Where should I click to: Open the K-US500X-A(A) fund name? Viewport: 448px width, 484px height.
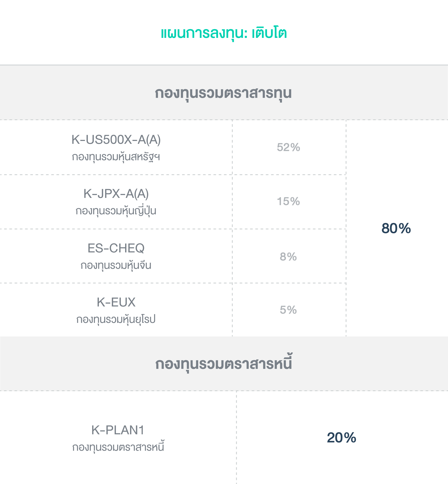point(116,140)
